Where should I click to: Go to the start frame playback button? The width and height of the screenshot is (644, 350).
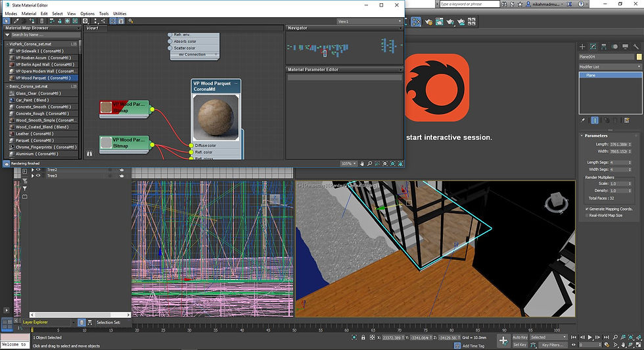(574, 337)
